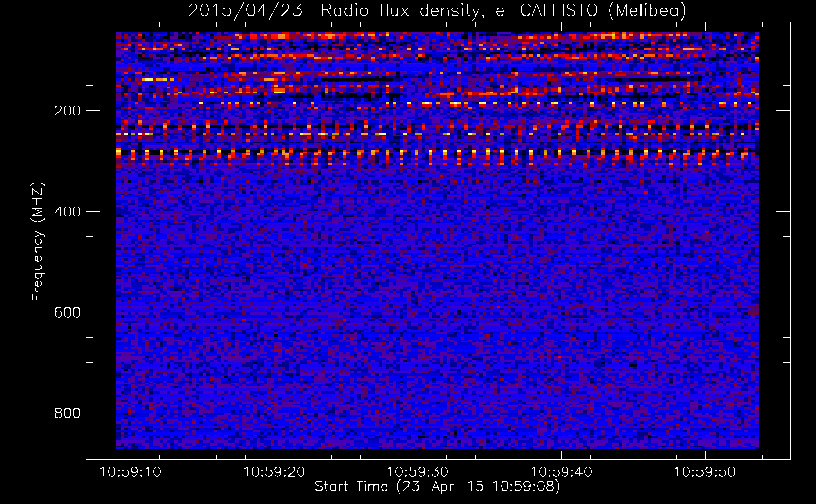
Task: Select the date 2015/04/23 in the title
Action: click(x=245, y=10)
